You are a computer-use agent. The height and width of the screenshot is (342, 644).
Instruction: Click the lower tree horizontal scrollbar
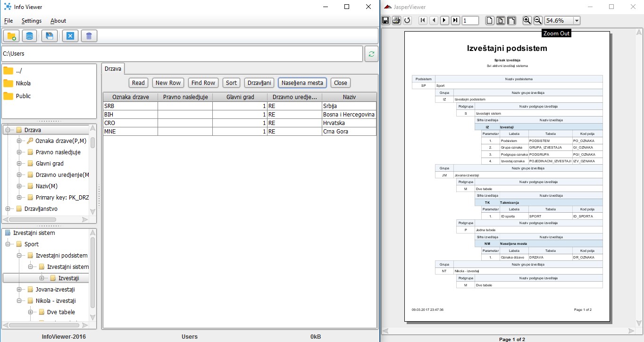click(46, 325)
